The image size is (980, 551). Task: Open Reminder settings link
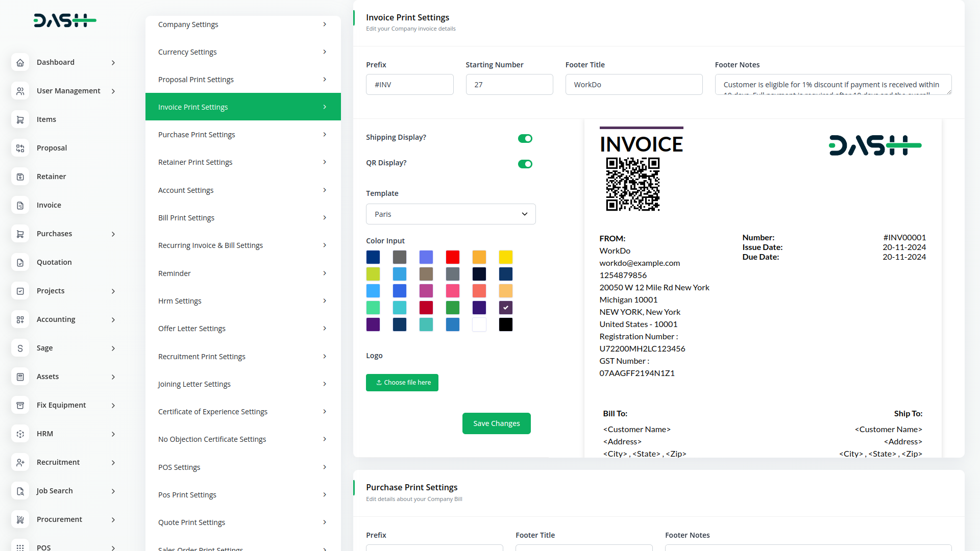pos(243,273)
